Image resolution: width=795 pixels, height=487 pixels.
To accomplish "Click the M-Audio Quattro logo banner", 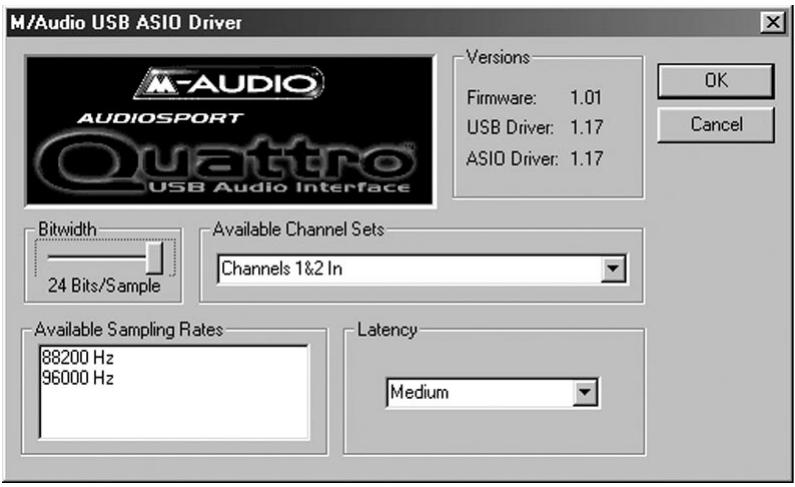I will tap(230, 131).
